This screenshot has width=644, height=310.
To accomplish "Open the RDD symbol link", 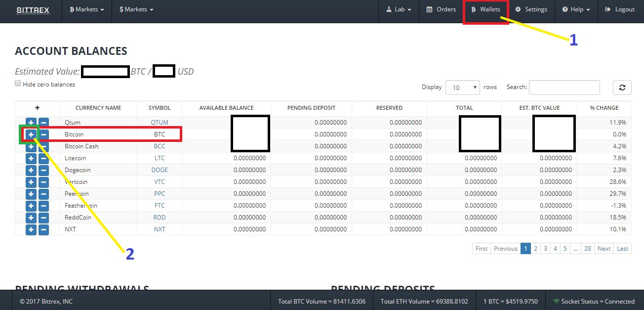I will [160, 218].
